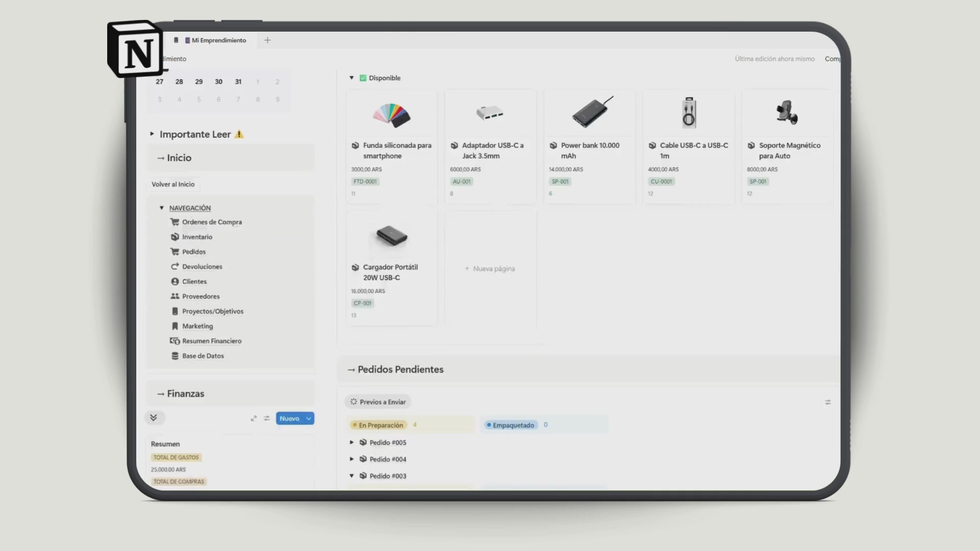Select the Mi Emprendimiento tab
The height and width of the screenshot is (551, 980).
click(x=215, y=40)
